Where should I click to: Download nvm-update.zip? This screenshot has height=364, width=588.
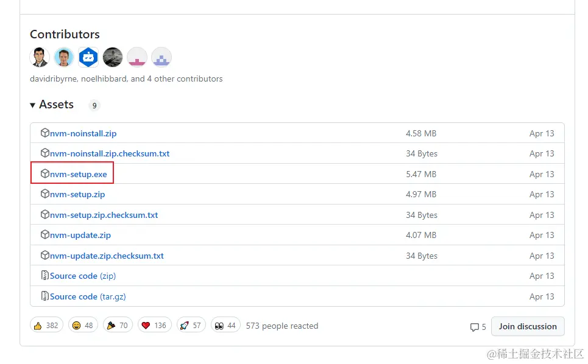80,235
